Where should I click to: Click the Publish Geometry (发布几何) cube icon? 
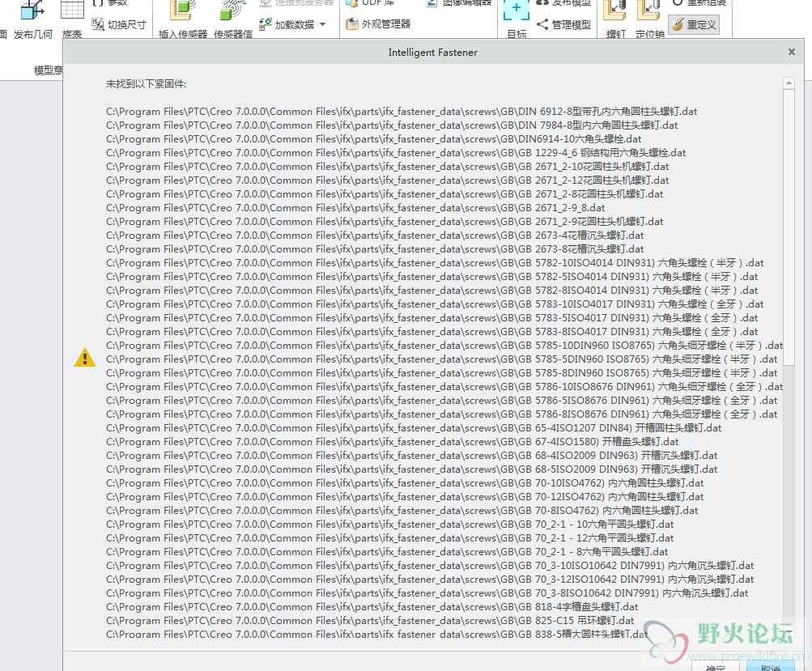coord(32,10)
